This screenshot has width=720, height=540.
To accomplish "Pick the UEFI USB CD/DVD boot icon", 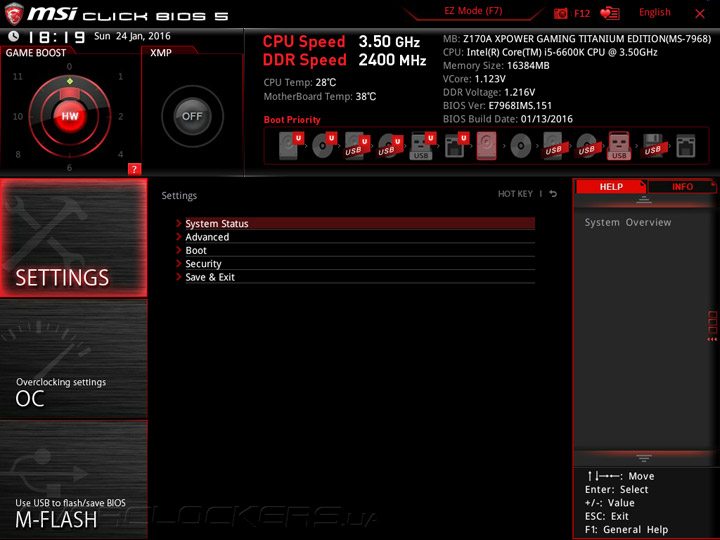I will click(x=390, y=146).
